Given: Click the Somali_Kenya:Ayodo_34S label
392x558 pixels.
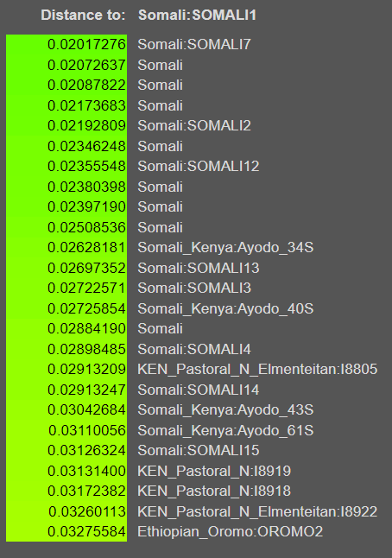Looking at the screenshot, I should click(x=225, y=247).
